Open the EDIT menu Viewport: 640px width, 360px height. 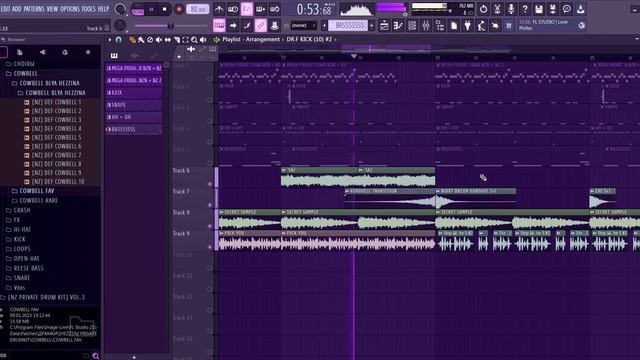[5, 9]
